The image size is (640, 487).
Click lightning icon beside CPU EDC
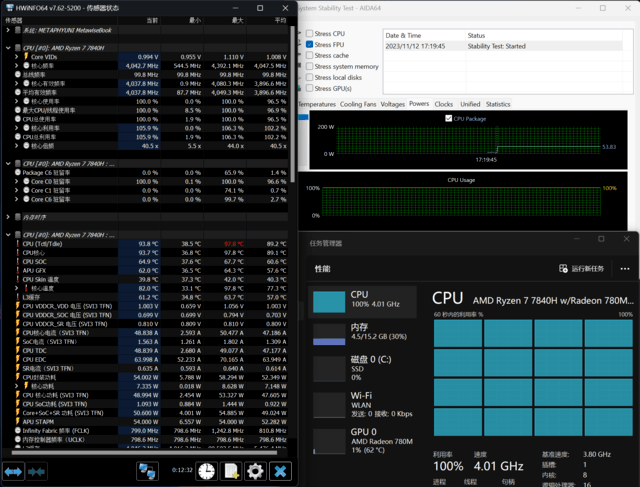tap(18, 359)
